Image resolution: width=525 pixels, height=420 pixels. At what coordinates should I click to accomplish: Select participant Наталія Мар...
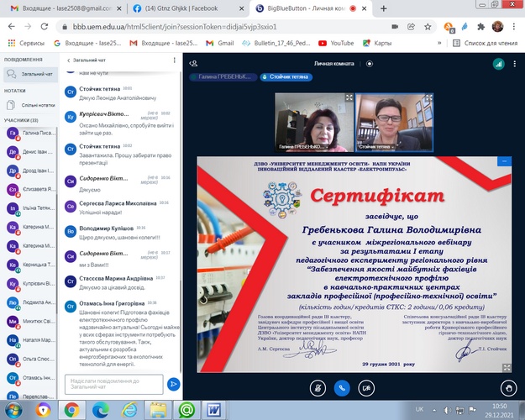point(31,340)
